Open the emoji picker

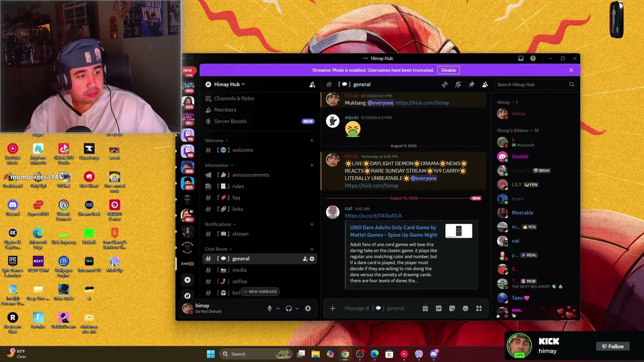pos(465,309)
